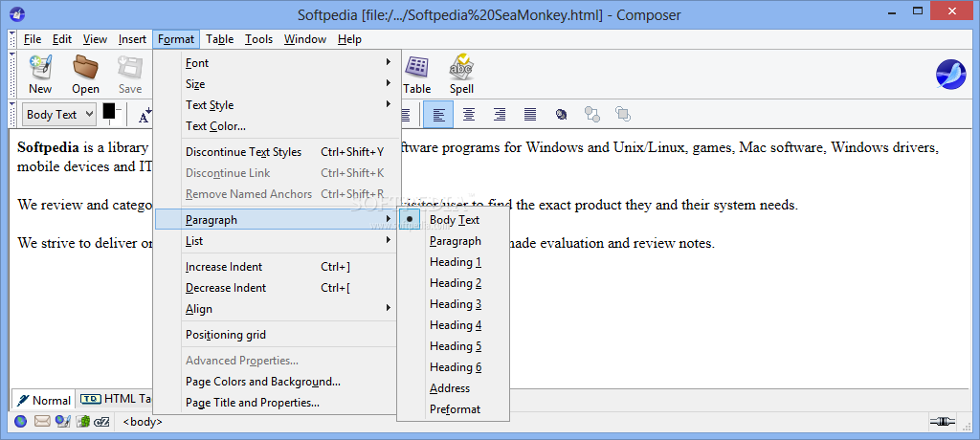The image size is (980, 440).
Task: Expand the Size submenu
Action: 276,84
